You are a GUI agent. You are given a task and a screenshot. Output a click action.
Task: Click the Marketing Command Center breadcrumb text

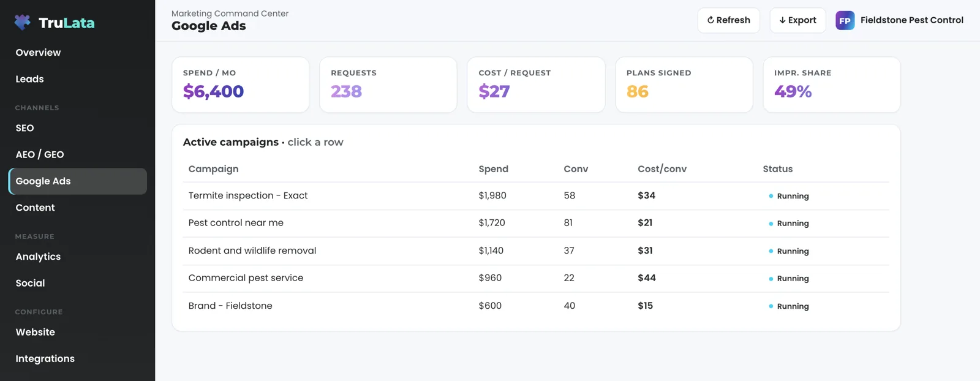coord(230,13)
